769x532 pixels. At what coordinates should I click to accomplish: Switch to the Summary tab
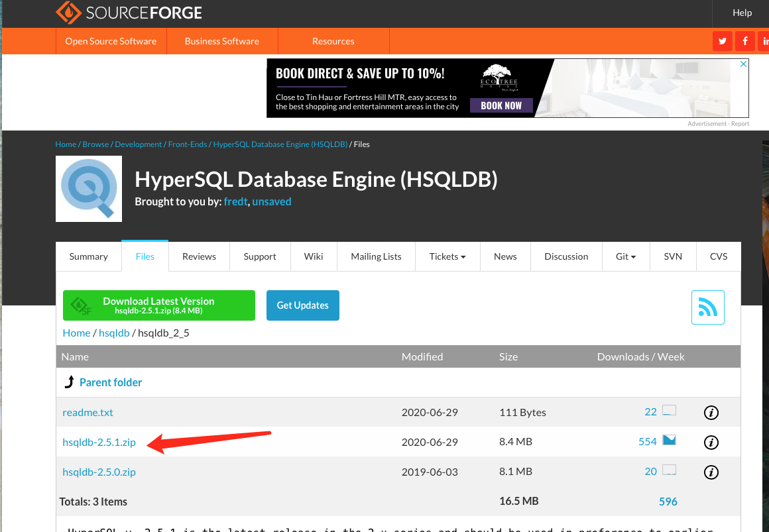click(88, 256)
